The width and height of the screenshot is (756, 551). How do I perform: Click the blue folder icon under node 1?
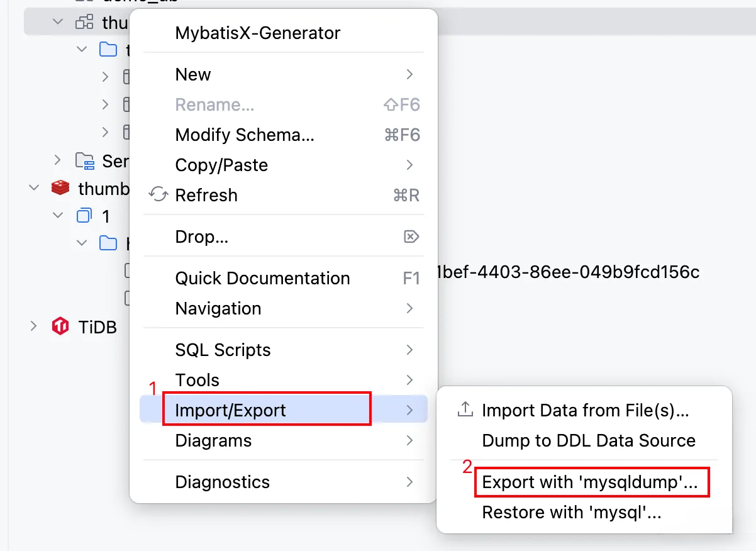tap(108, 243)
